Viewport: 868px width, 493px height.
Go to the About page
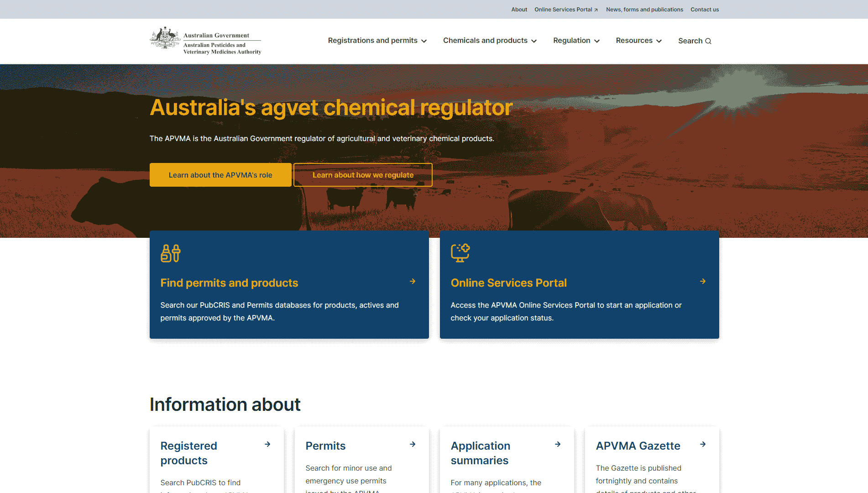click(x=519, y=10)
